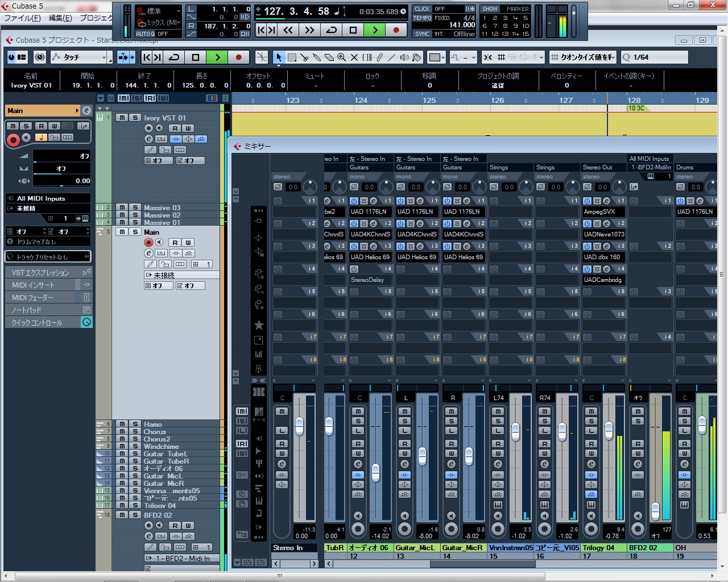728x582 pixels.
Task: Adjust the Trilogy 04 channel fader
Action: click(609, 430)
